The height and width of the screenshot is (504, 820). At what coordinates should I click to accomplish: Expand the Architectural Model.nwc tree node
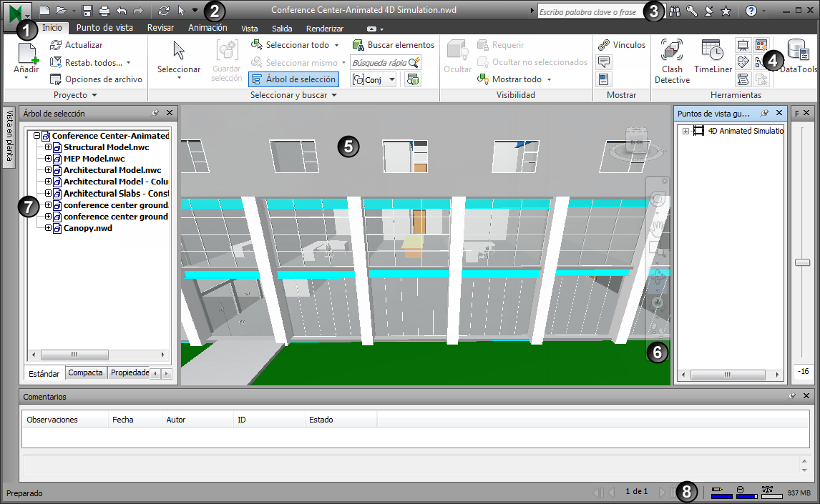click(48, 170)
